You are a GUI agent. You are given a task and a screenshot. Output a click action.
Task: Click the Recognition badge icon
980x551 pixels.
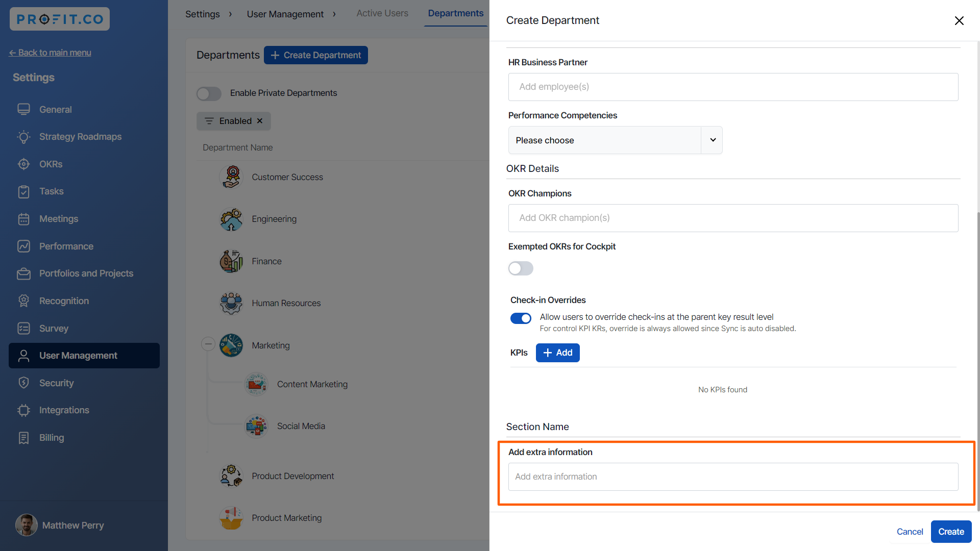coord(23,301)
